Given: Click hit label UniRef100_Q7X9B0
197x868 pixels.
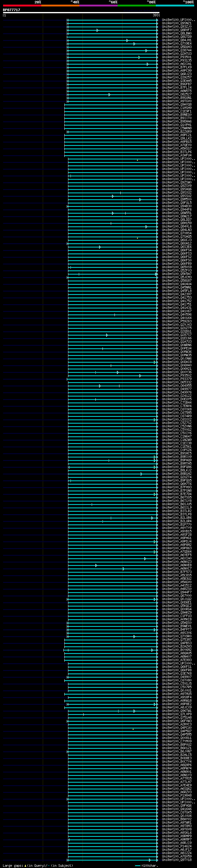Looking at the screenshot, I should tap(177, 636).
